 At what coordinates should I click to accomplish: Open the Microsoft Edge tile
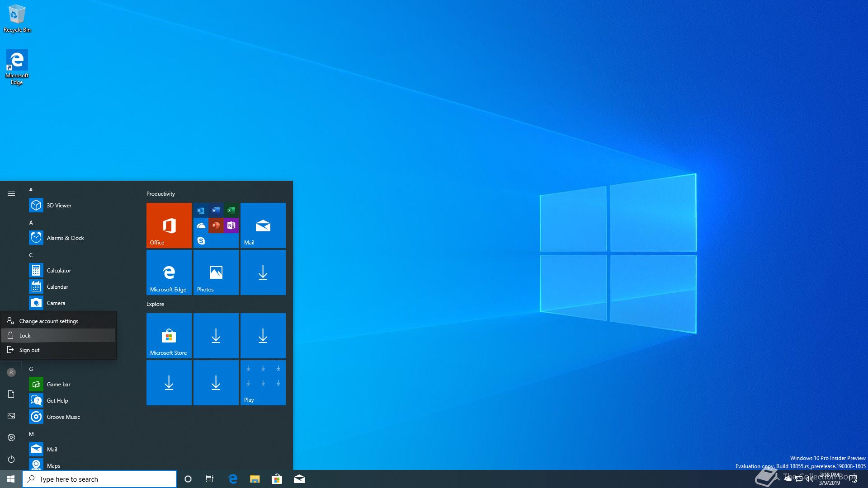(169, 272)
